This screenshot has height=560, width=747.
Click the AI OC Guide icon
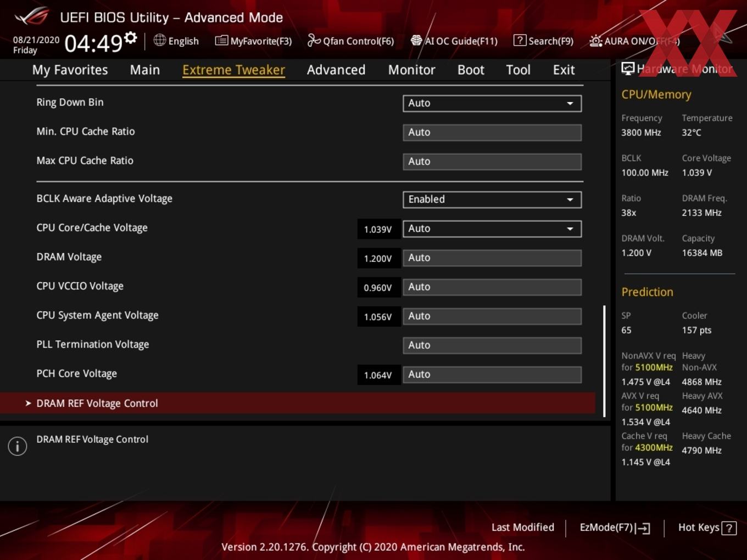pos(416,41)
